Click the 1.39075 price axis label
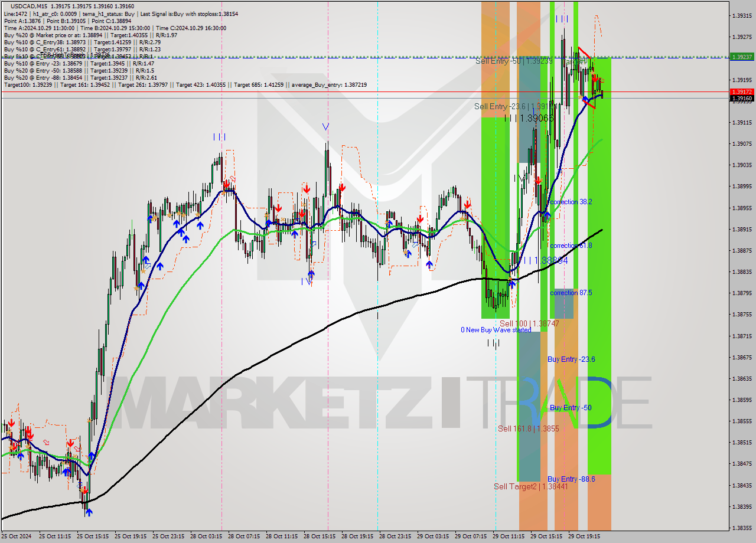Image resolution: width=756 pixels, height=543 pixels. pyautogui.click(x=742, y=143)
